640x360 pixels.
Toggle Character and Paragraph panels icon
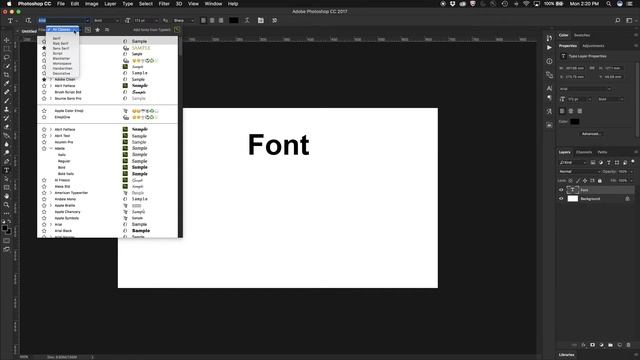[x=260, y=20]
